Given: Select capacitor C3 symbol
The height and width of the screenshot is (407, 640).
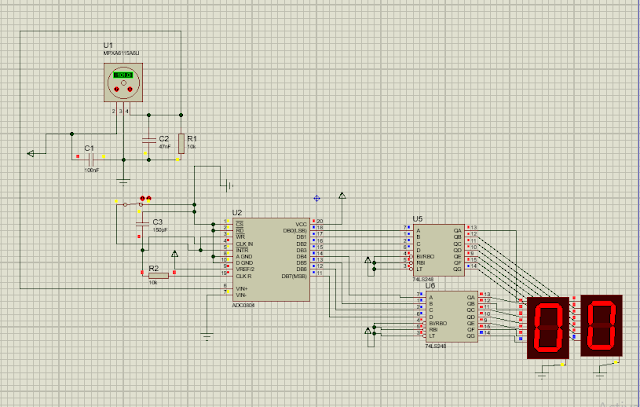Looking at the screenshot, I should (142, 223).
